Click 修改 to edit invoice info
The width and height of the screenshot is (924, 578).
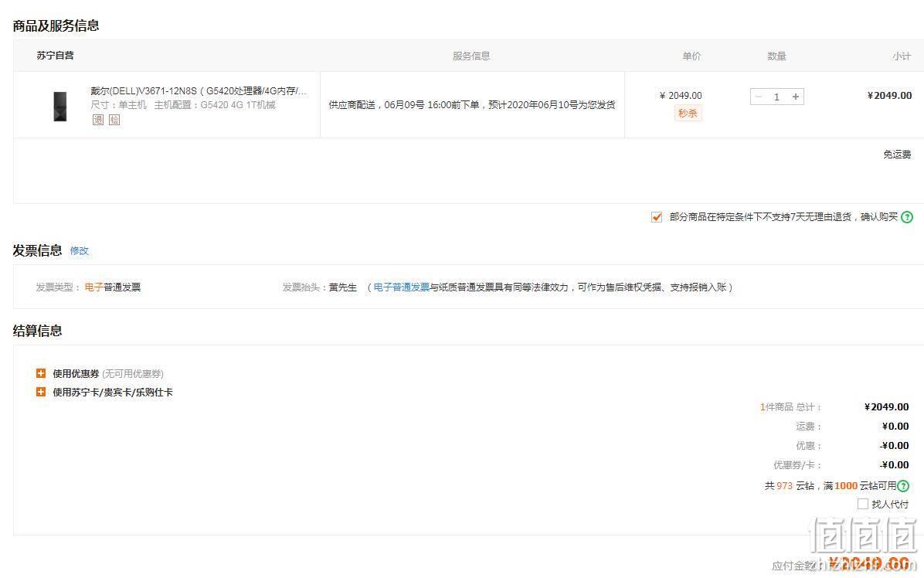coord(79,250)
